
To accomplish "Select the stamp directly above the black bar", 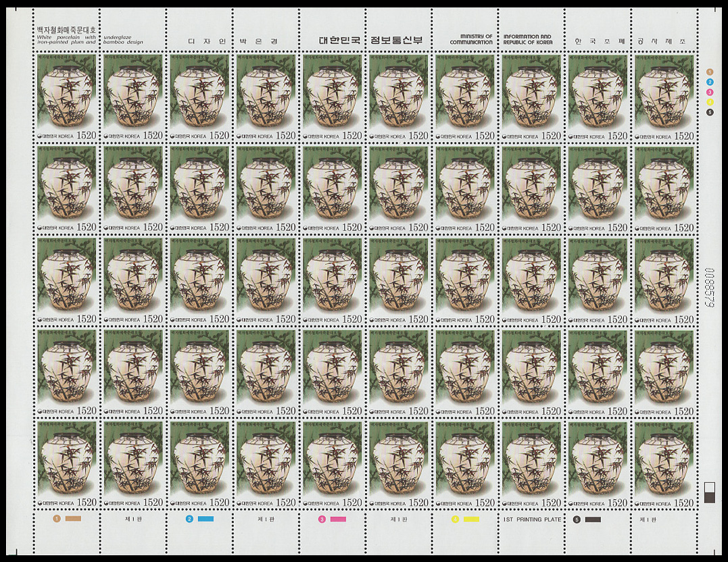I will click(x=598, y=464).
